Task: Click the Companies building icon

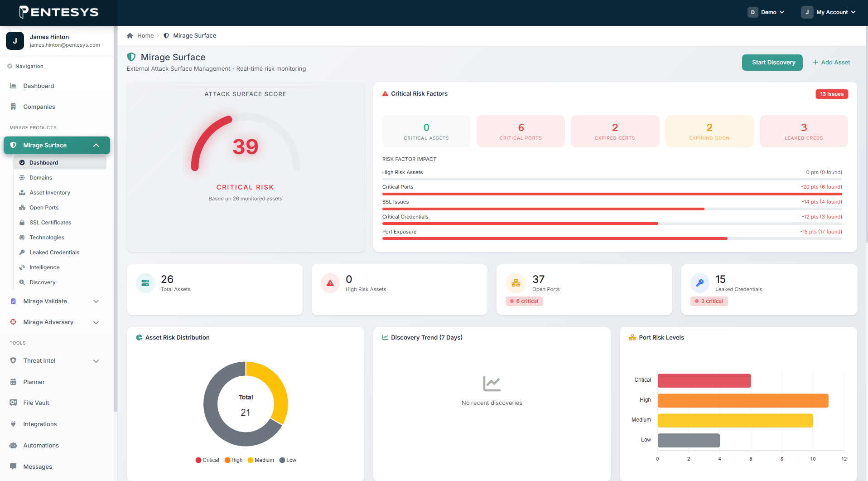Action: (13, 107)
